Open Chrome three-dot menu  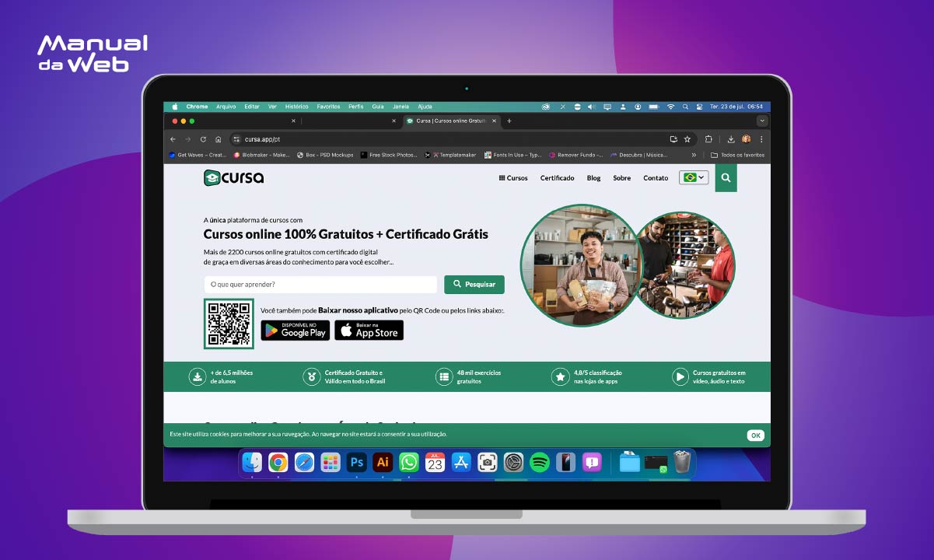pyautogui.click(x=761, y=139)
